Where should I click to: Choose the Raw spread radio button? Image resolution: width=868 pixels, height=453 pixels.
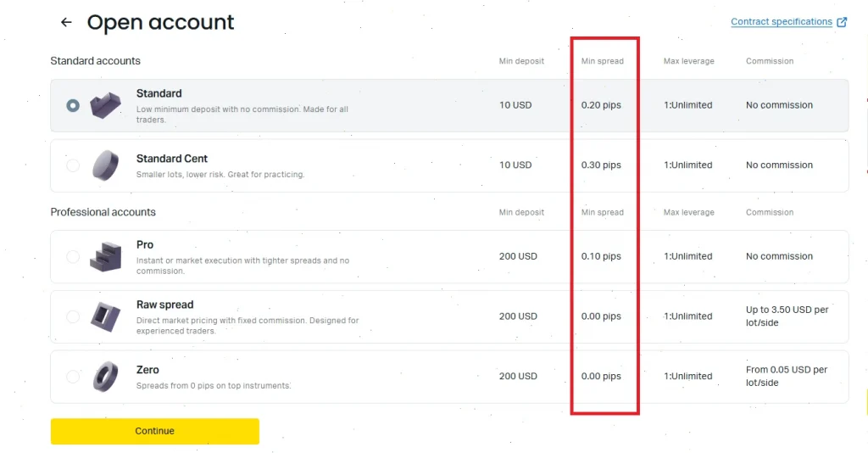(x=73, y=316)
